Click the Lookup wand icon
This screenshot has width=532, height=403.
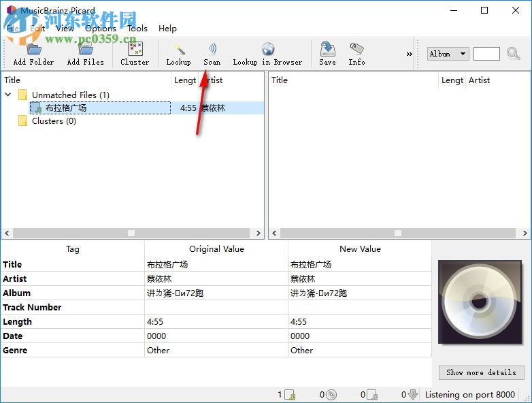click(179, 49)
